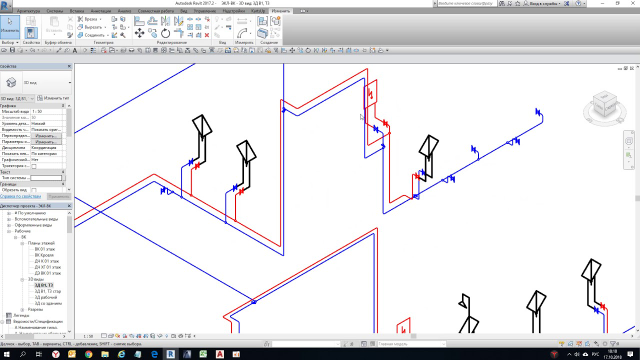Expand the Разрезы tree node
Screen dimensions: 640x360
[22, 310]
